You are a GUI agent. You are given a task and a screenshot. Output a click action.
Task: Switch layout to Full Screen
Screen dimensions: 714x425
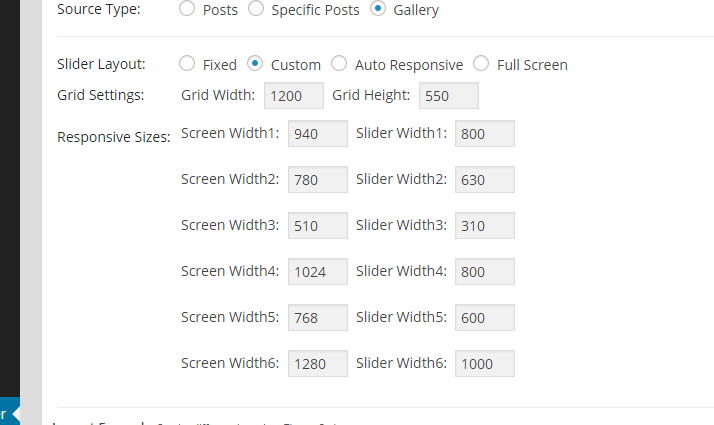482,64
